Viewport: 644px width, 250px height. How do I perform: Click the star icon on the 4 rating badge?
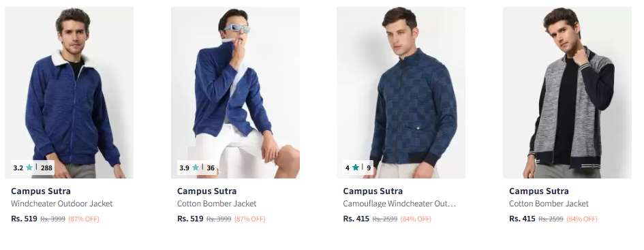tap(355, 168)
